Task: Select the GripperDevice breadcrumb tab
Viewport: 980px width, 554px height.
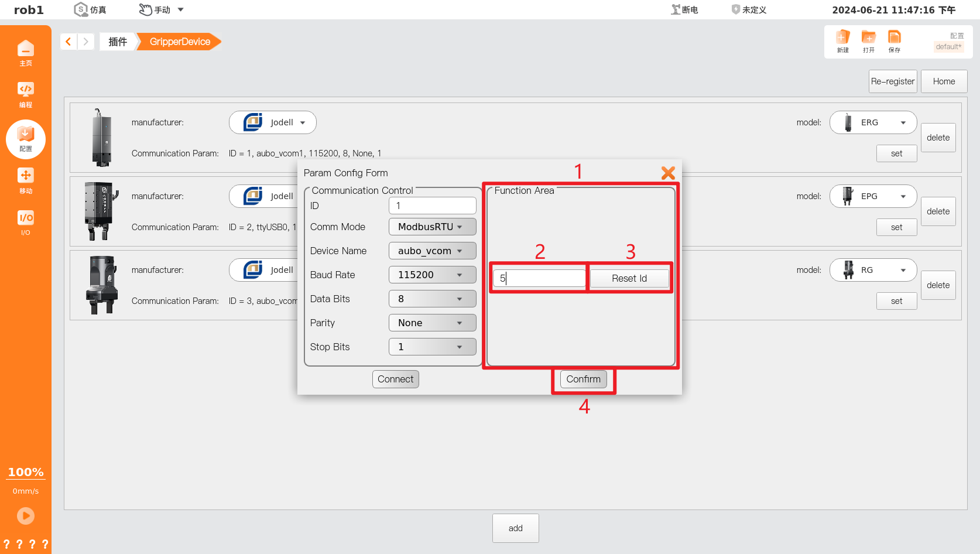Action: tap(179, 42)
